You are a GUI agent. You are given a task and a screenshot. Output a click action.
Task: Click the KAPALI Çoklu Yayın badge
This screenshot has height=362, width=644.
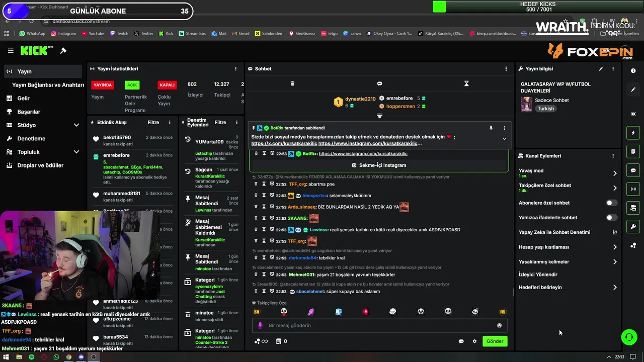167,85
